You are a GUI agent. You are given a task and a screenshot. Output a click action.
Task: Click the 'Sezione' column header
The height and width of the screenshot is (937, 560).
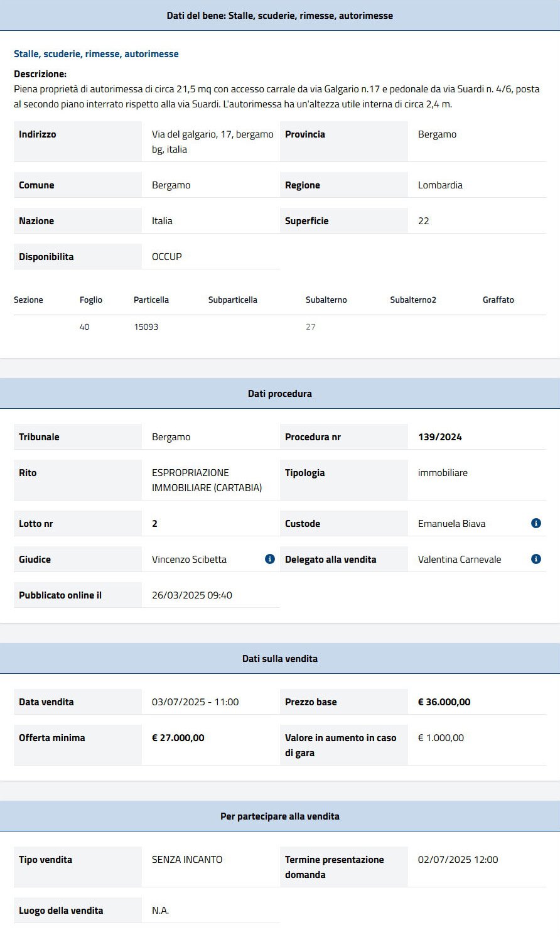click(28, 300)
